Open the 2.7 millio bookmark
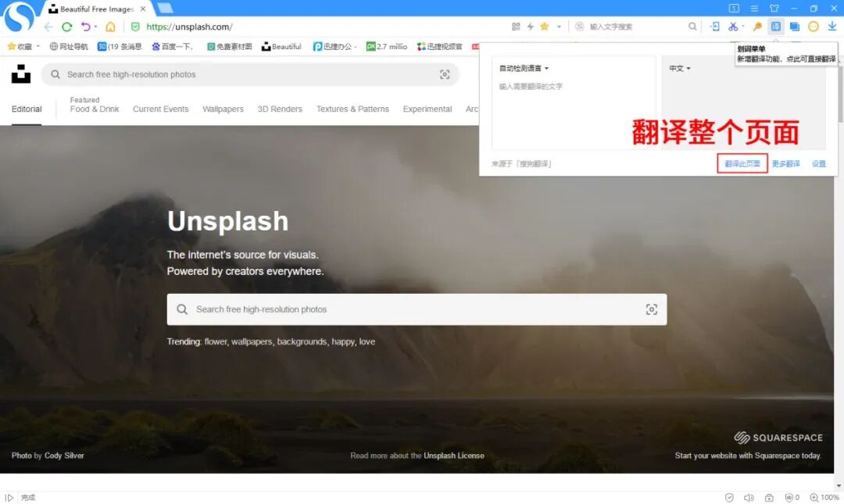This screenshot has width=844, height=504. (x=387, y=46)
